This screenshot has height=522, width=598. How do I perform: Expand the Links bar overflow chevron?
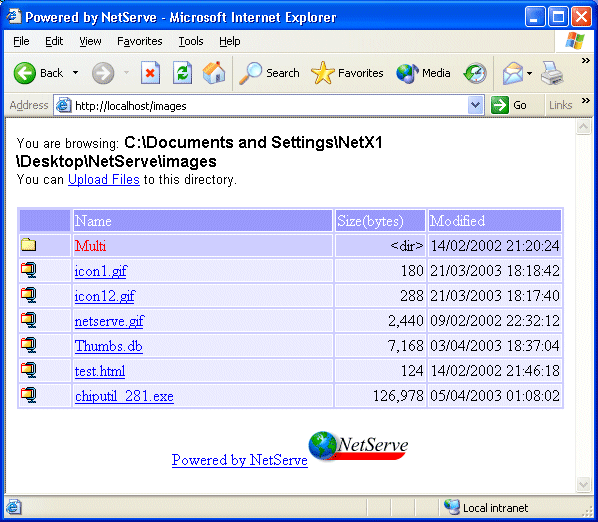[585, 101]
